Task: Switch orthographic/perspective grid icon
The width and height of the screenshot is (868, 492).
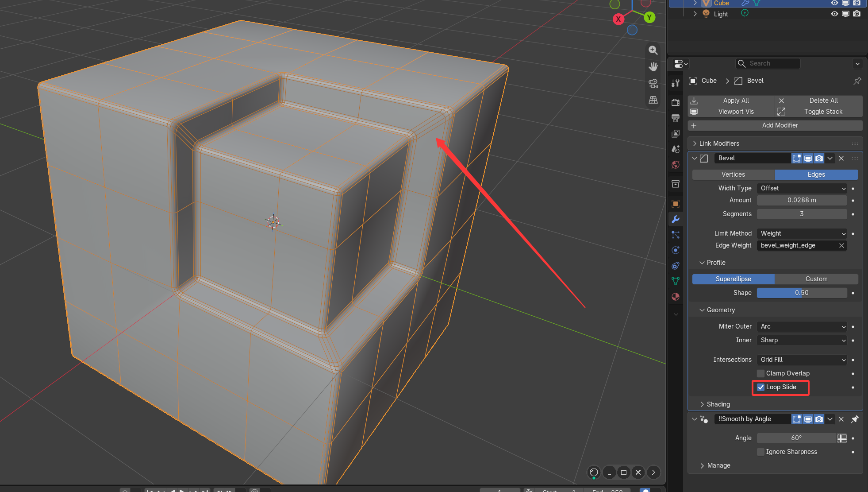Action: [x=653, y=100]
